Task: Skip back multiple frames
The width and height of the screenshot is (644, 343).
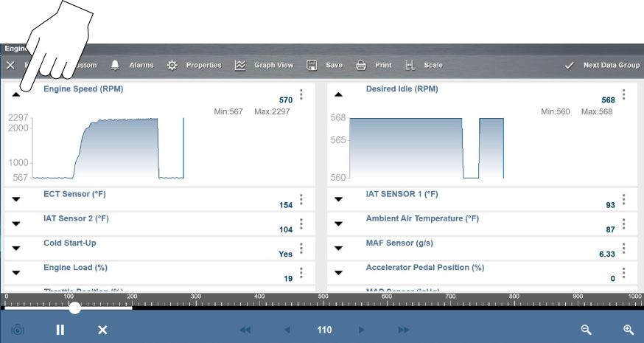Action: tap(245, 330)
